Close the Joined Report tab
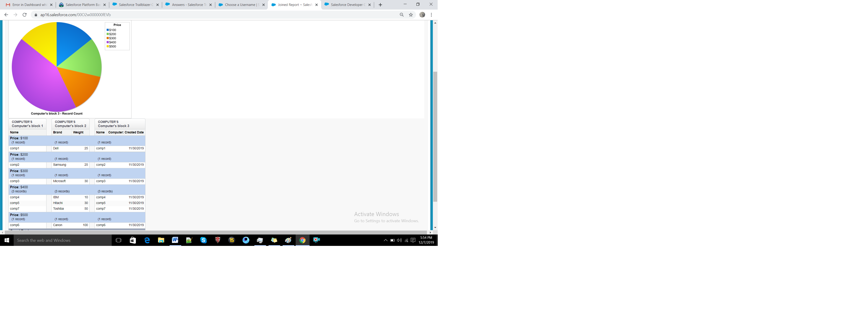The width and height of the screenshot is (868, 316). [x=316, y=5]
